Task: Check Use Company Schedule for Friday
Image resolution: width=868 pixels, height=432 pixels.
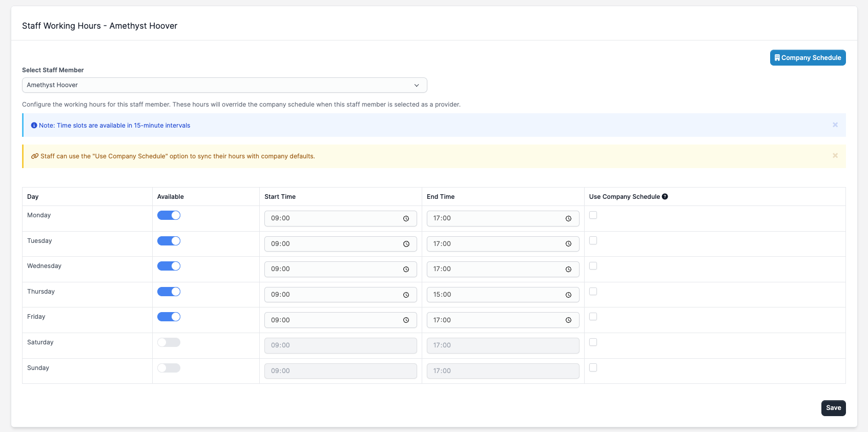Action: click(593, 317)
